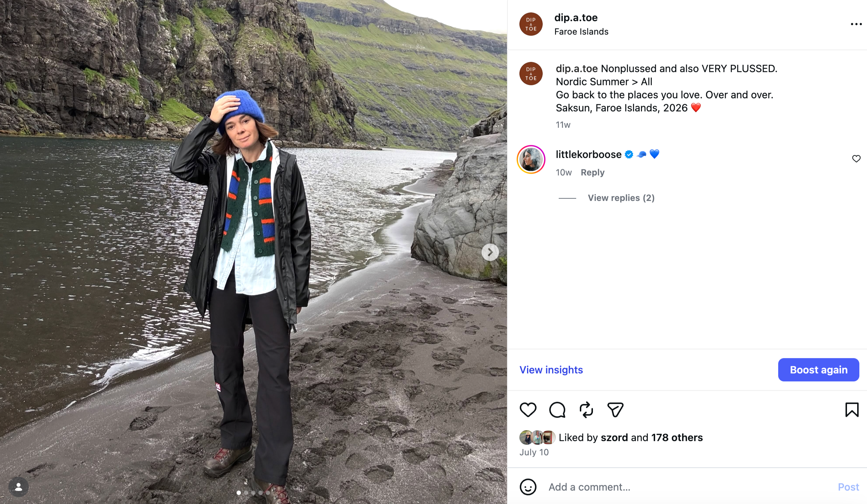The height and width of the screenshot is (504, 867).
Task: Open the 178 others likes list
Action: (x=677, y=437)
